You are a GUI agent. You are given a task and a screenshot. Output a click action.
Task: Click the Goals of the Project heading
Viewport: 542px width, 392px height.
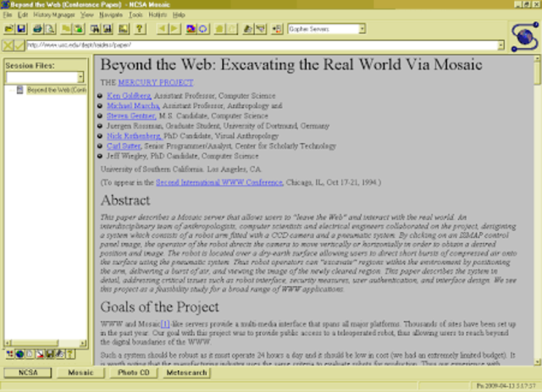pos(159,307)
